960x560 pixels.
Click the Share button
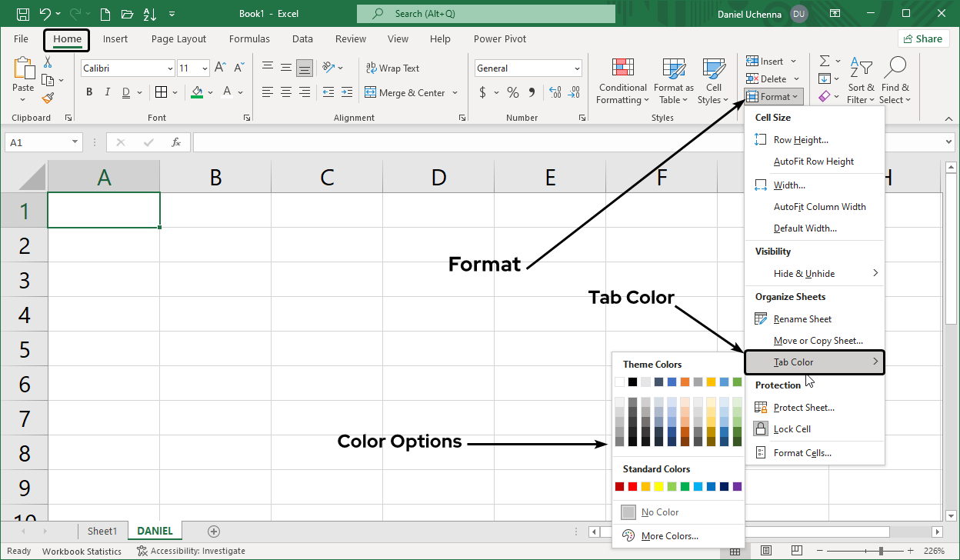(923, 38)
